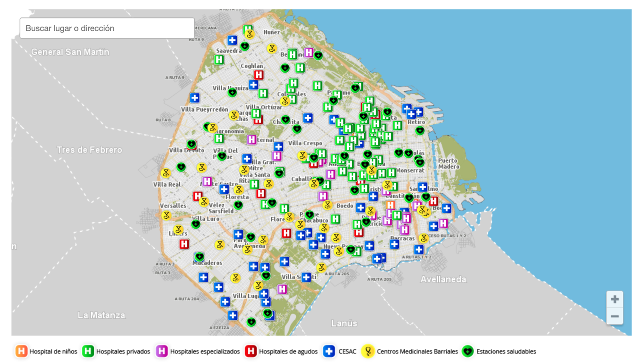Select the 'Centros Medicinales Barriales' legend label
This screenshot has width=642, height=364.
point(417,352)
